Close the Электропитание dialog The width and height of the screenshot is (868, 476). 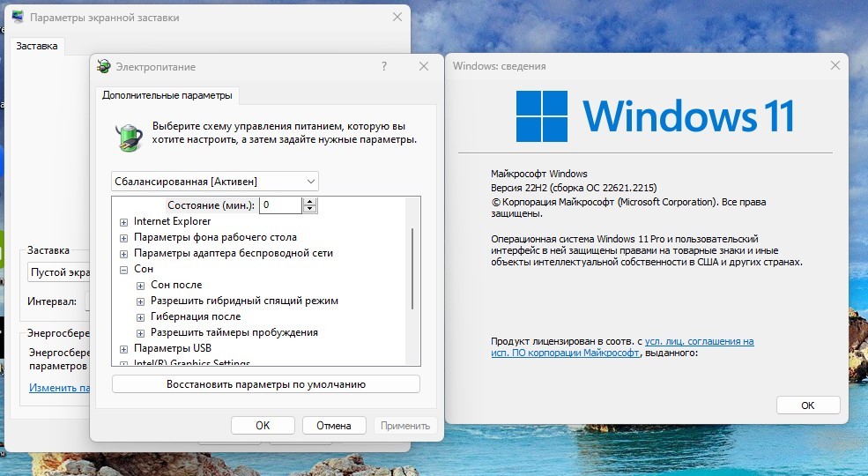point(424,66)
